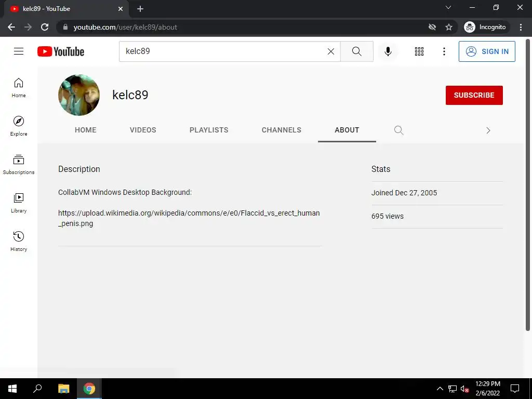Click the network tray icon

(453, 389)
